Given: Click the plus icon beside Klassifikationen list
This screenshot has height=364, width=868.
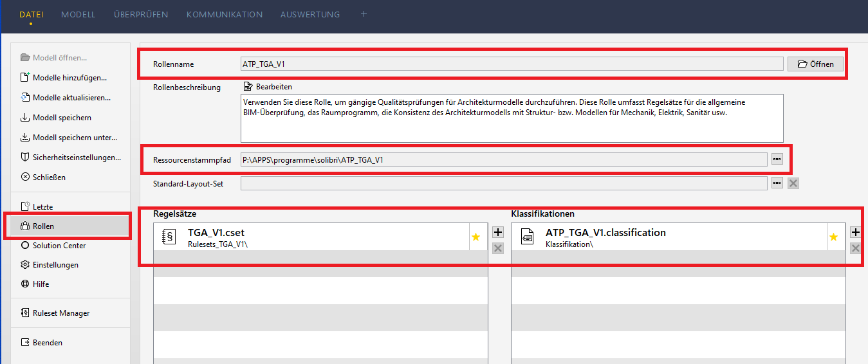Looking at the screenshot, I should click(x=855, y=233).
